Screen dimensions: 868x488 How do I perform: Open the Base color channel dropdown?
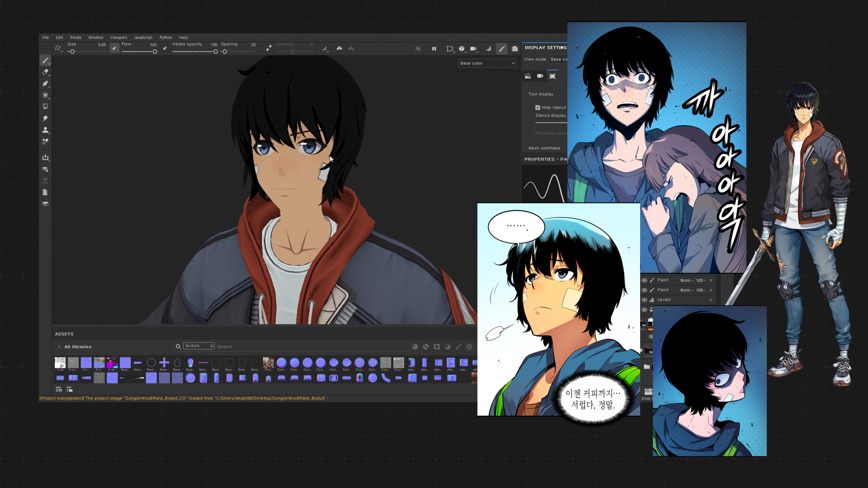click(487, 63)
